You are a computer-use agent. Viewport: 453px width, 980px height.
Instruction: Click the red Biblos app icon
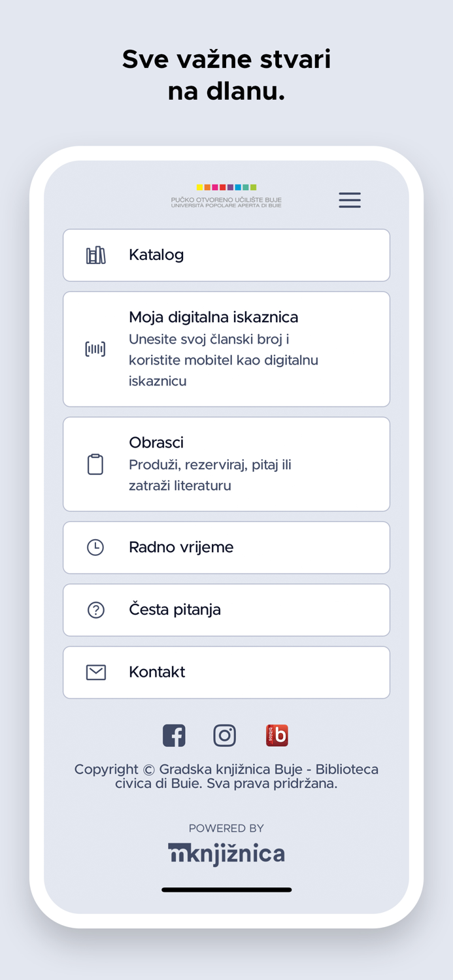pyautogui.click(x=277, y=735)
